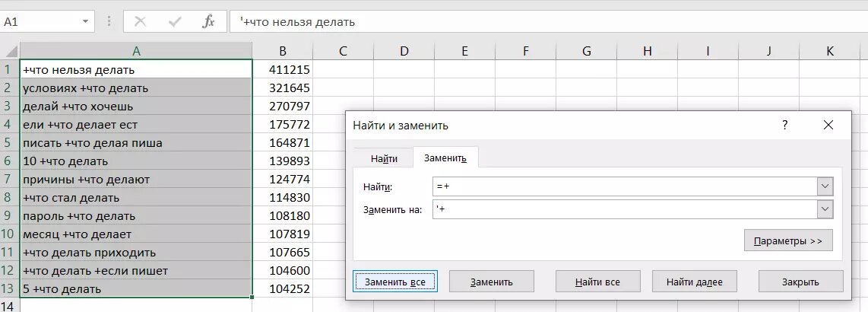Select the Заменить tab
Image resolution: width=868 pixels, height=312 pixels.
coord(445,158)
